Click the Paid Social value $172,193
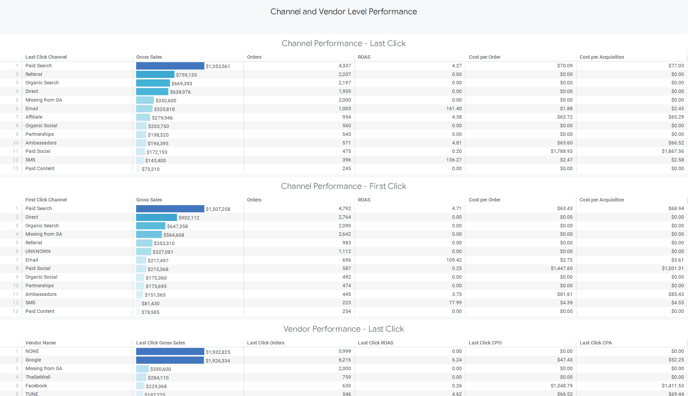 157,152
